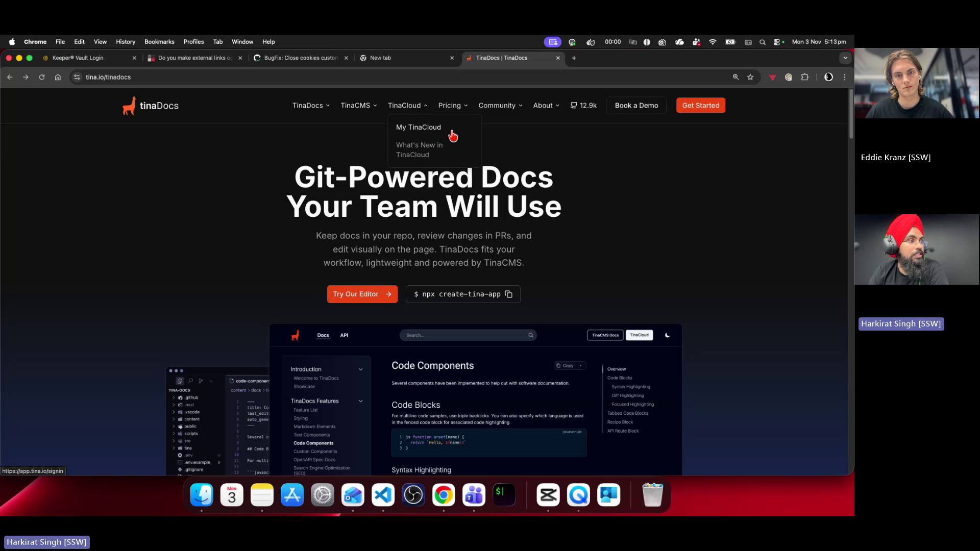Viewport: 980px width, 551px height.
Task: Click the red bull extension icon in toolbar
Action: pos(772,77)
